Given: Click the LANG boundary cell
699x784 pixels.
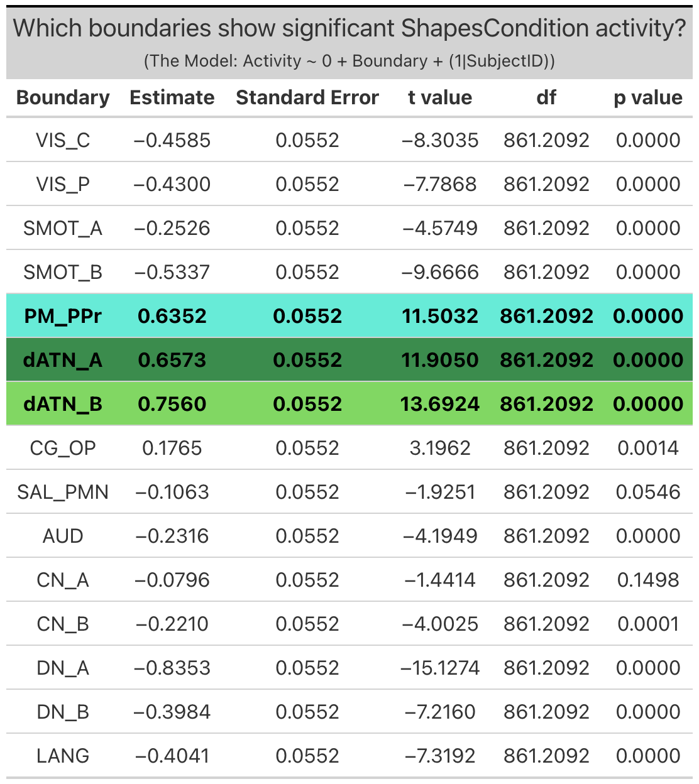Looking at the screenshot, I should tap(63, 756).
